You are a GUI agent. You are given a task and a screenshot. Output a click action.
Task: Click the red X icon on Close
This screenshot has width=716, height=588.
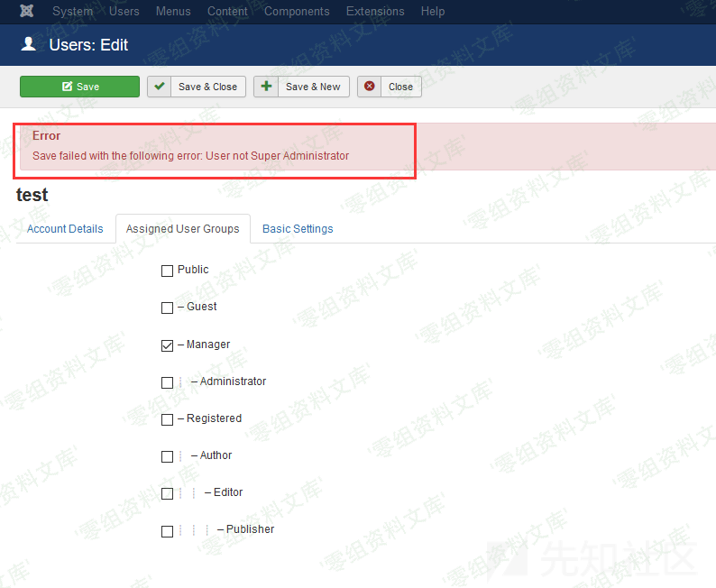pos(370,87)
